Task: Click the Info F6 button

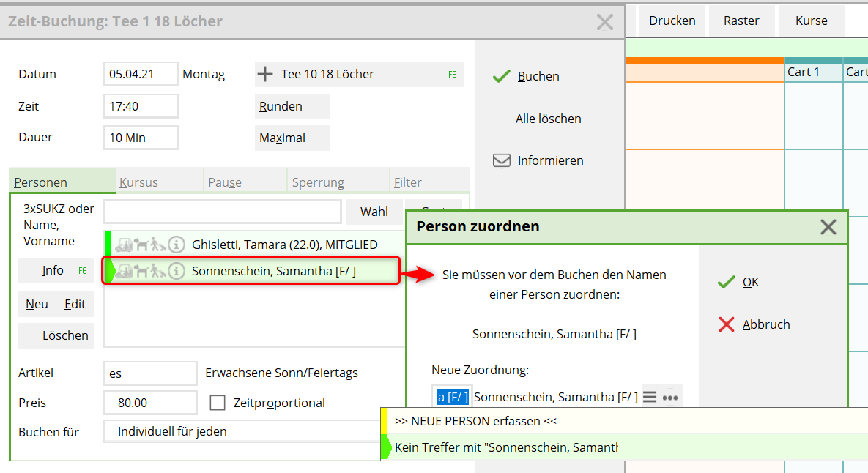Action: (x=56, y=270)
